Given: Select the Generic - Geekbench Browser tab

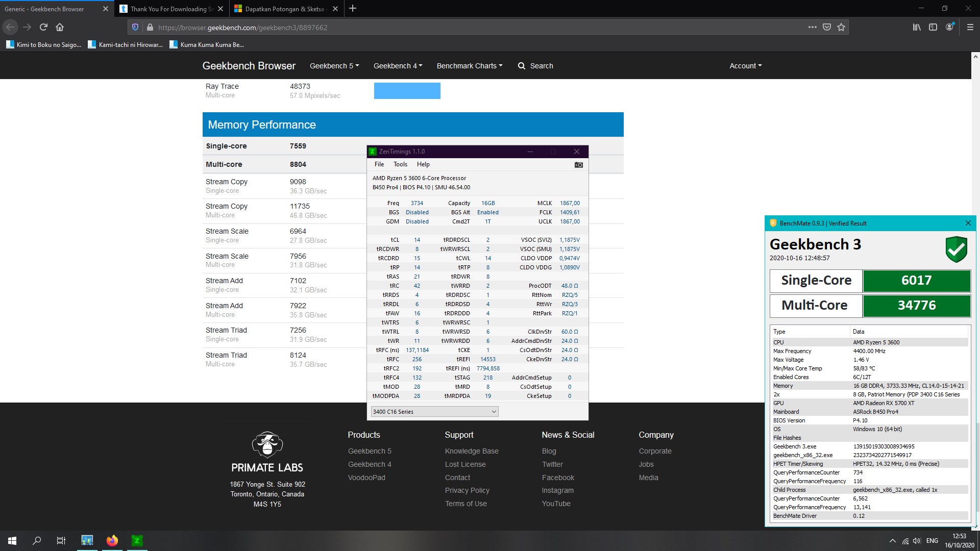Looking at the screenshot, I should 51,9.
